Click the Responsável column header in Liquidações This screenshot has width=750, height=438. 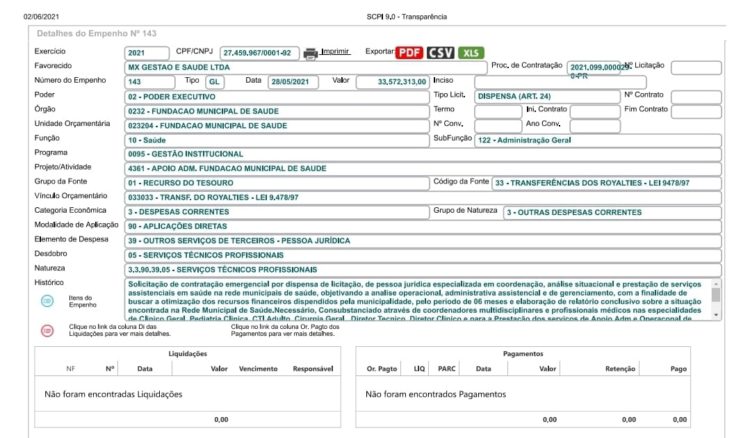click(313, 369)
